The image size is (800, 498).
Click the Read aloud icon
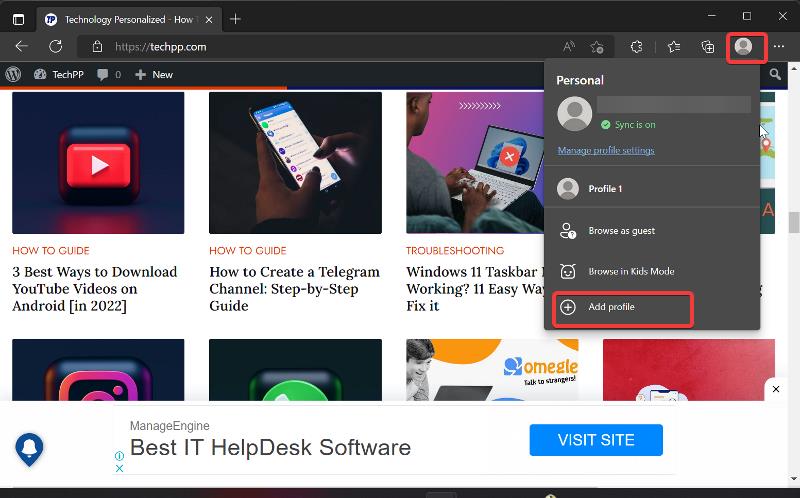pos(569,47)
